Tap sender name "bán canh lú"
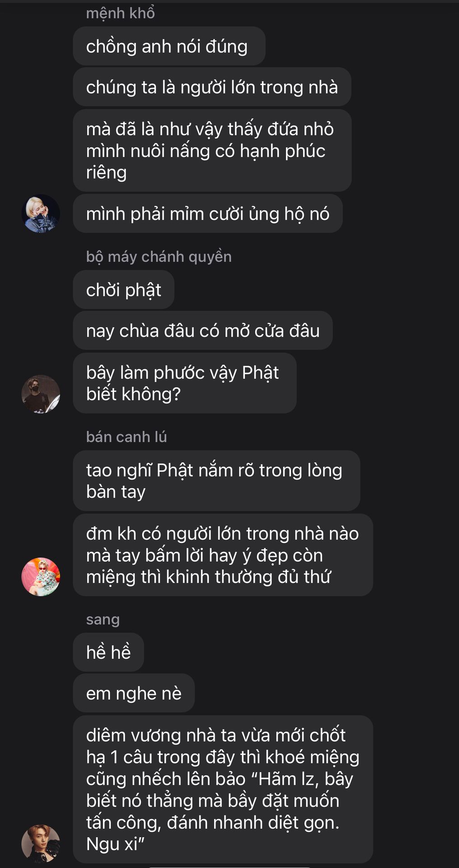 pyautogui.click(x=126, y=437)
